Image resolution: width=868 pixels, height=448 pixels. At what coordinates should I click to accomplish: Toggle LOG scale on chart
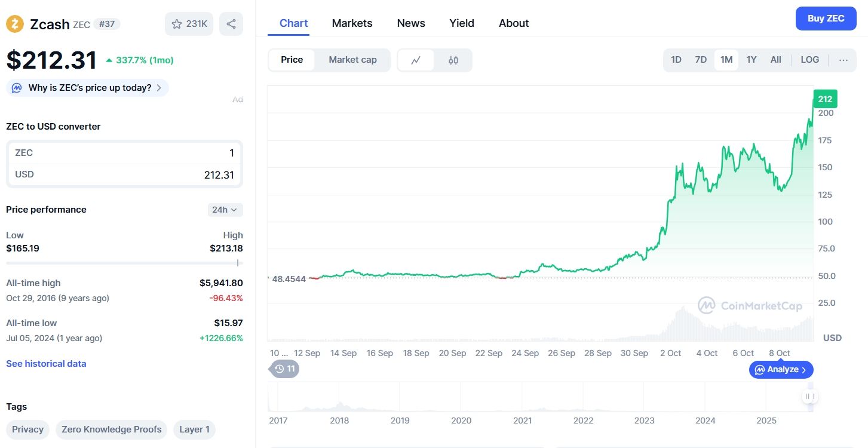810,60
